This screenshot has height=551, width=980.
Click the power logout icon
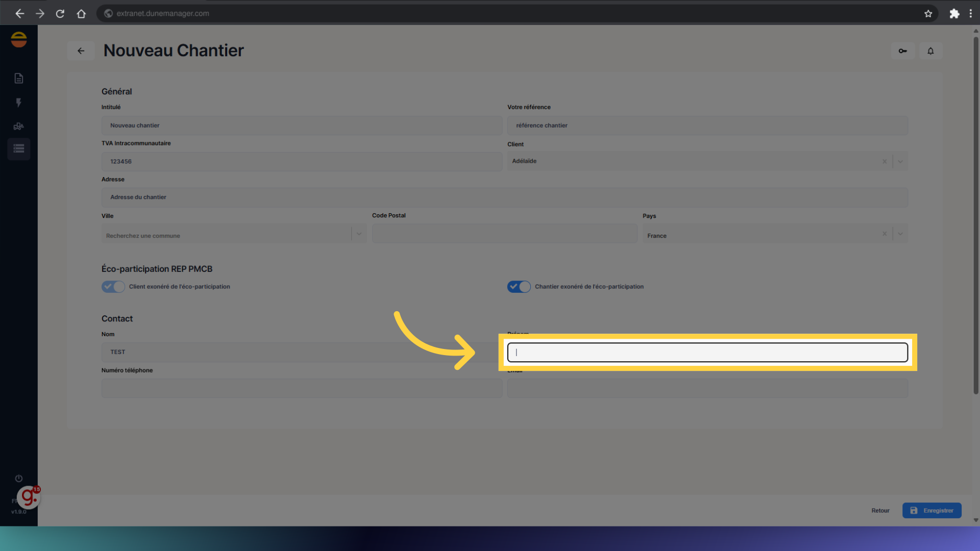(x=19, y=478)
